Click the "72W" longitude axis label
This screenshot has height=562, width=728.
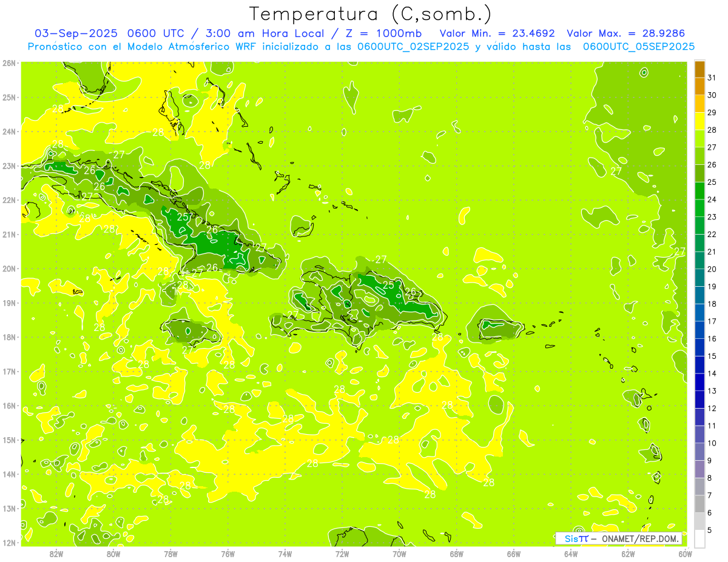coord(342,554)
